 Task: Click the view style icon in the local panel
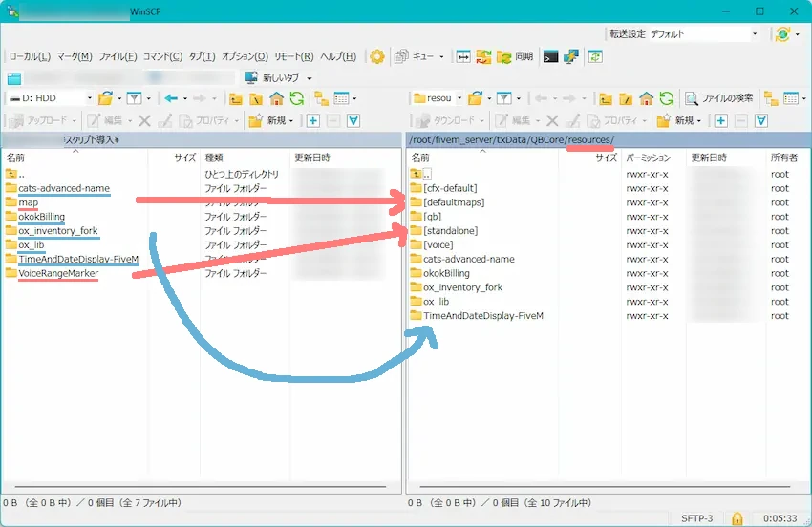point(341,97)
